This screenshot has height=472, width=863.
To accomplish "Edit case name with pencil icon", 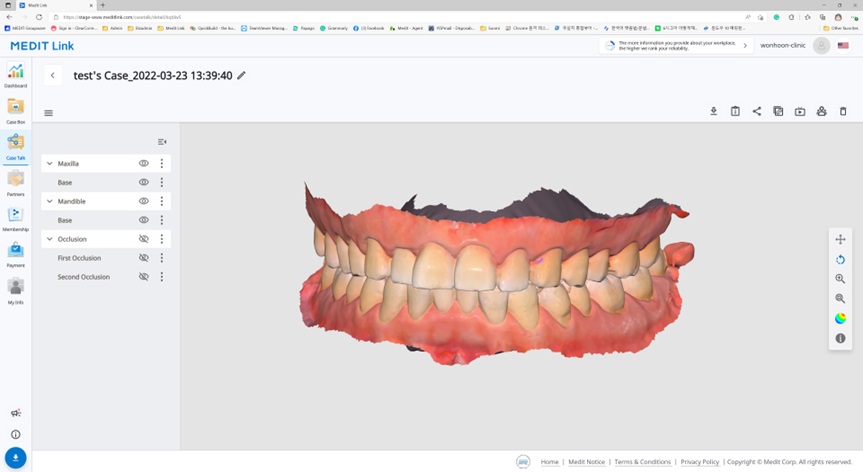I will [x=241, y=75].
